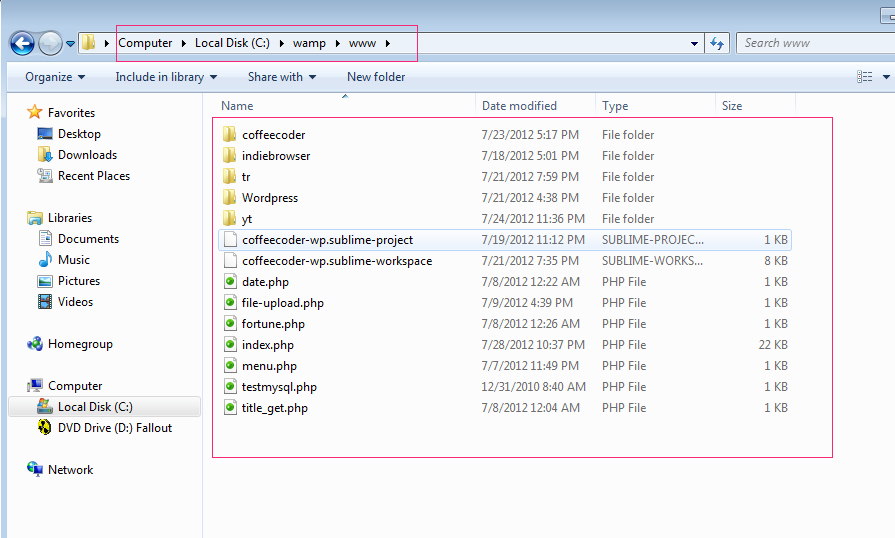The width and height of the screenshot is (895, 538).
Task: Click the Forward navigation arrow button
Action: [x=50, y=43]
